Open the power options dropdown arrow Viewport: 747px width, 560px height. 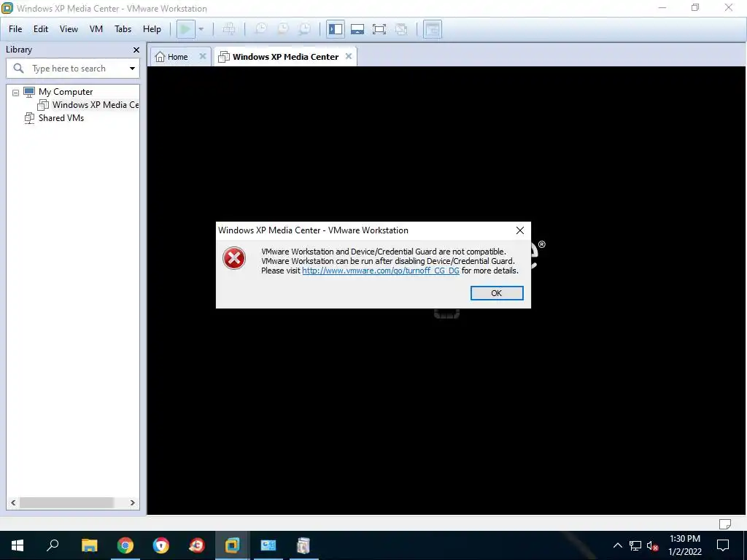[201, 29]
